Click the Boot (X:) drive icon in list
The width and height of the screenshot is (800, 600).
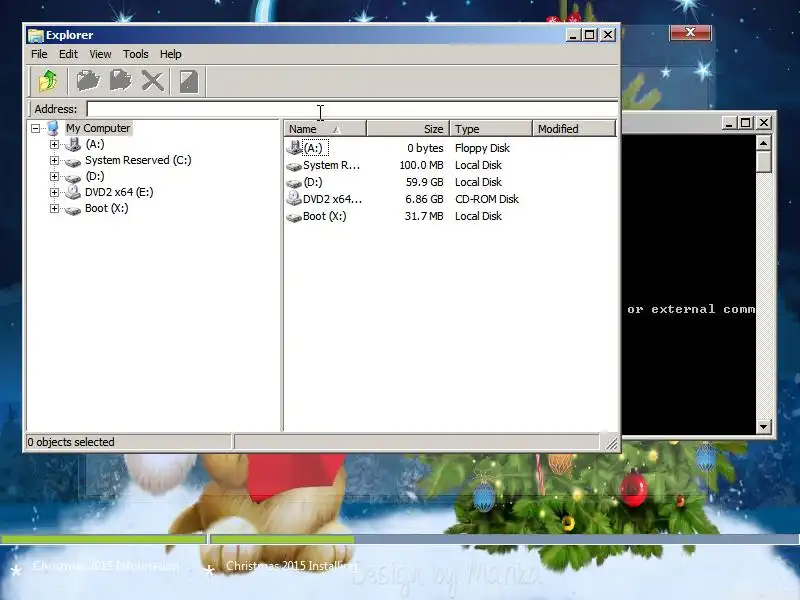pyautogui.click(x=294, y=217)
